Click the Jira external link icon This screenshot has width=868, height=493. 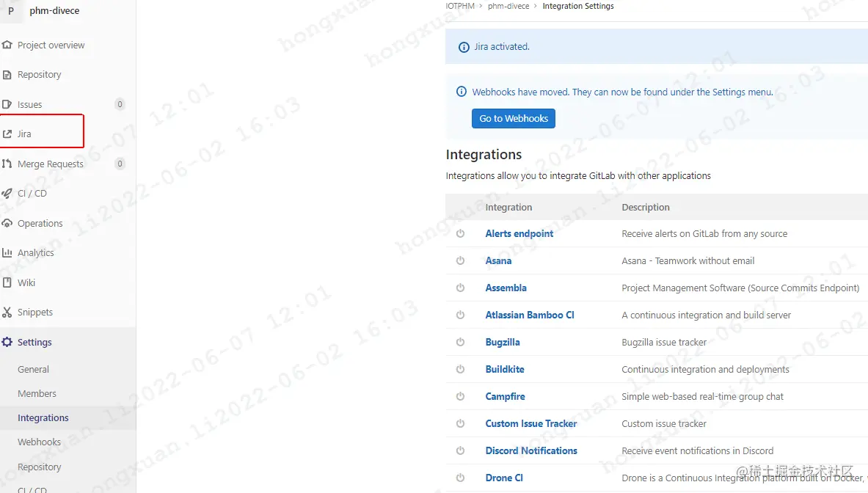click(x=7, y=134)
